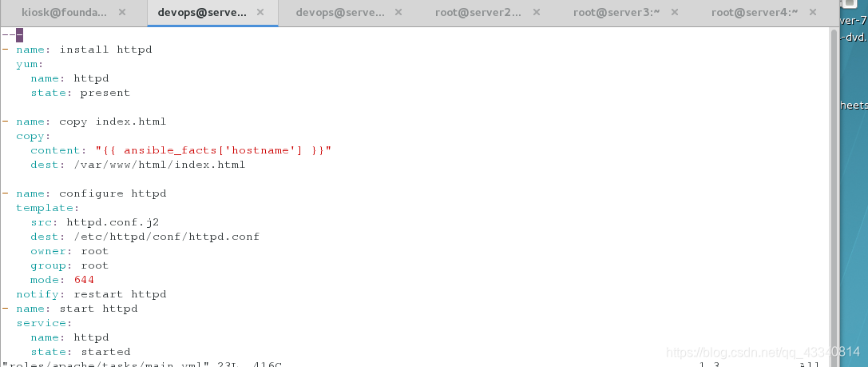Viewport: 868px width, 367px height.
Task: Click the 'yum:' module line
Action: (30, 64)
